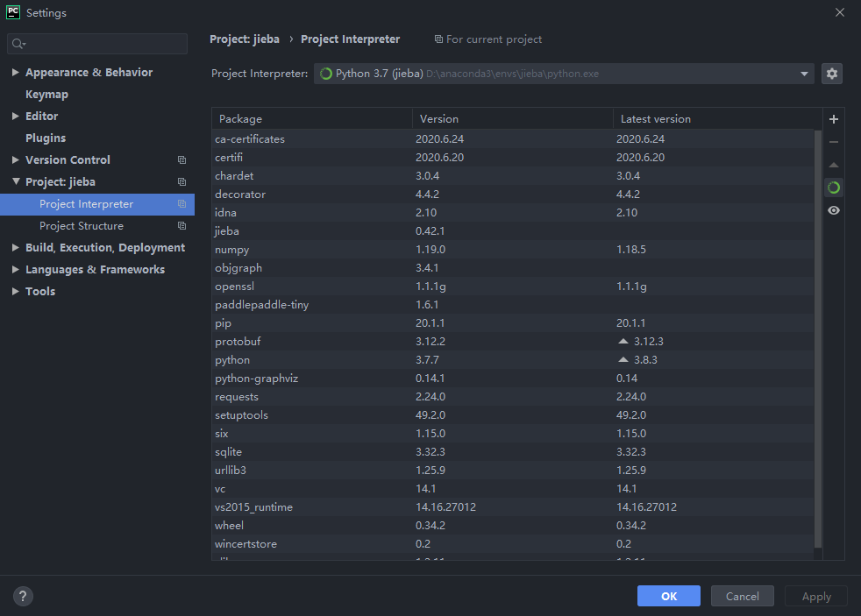Click the upgrade arrow next to protobuf 3.12.3
The height and width of the screenshot is (616, 861).
623,341
